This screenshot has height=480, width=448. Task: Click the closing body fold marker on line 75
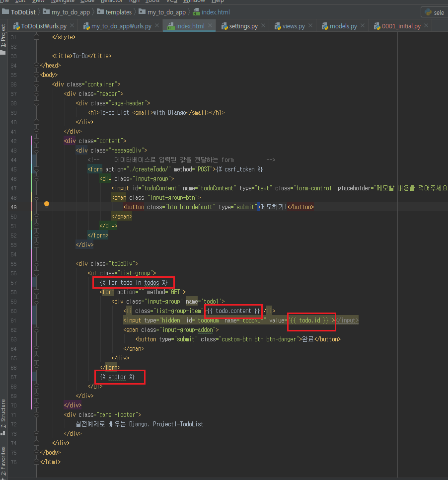point(36,453)
